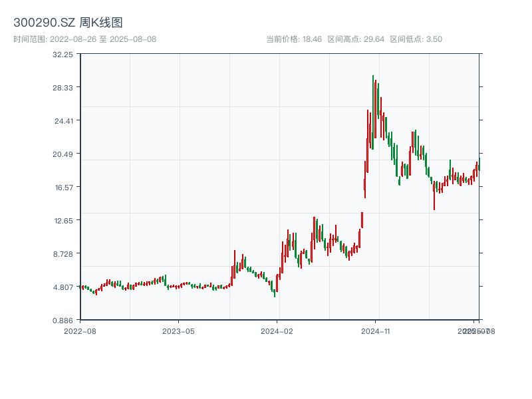The image size is (532, 399).
Task: Click the 当前价格: 18.46 label
Action: 294,39
